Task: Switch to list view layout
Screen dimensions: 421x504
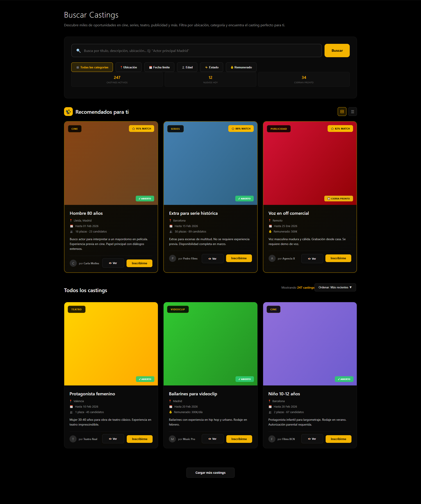Action: click(x=352, y=112)
